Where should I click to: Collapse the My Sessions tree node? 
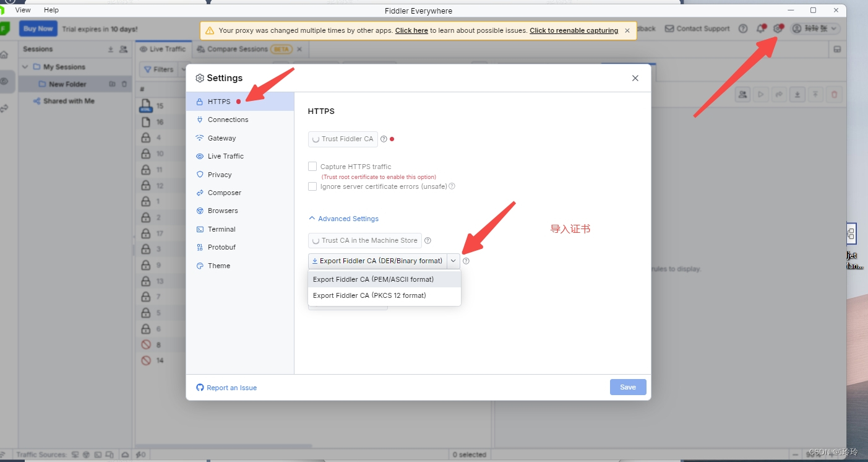(x=25, y=67)
